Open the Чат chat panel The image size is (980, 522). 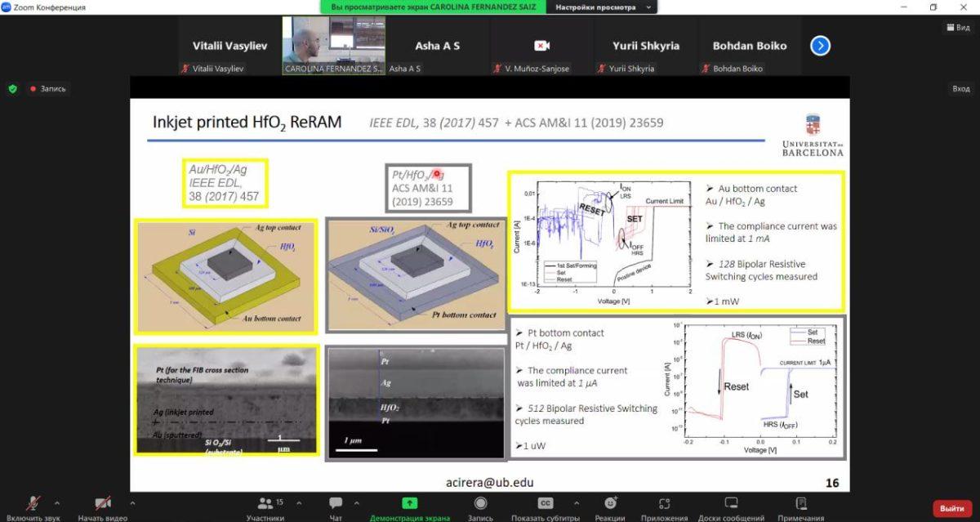[336, 505]
